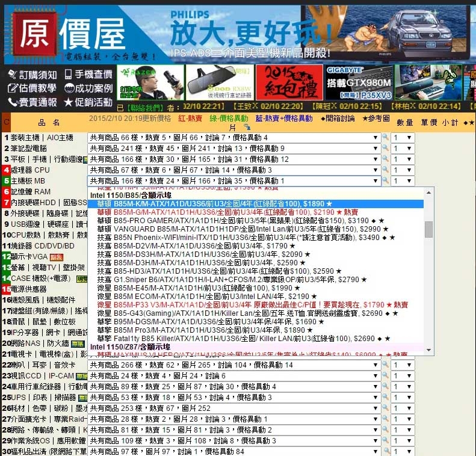Expand the 平板 product dropdown with 166 items

[234, 159]
